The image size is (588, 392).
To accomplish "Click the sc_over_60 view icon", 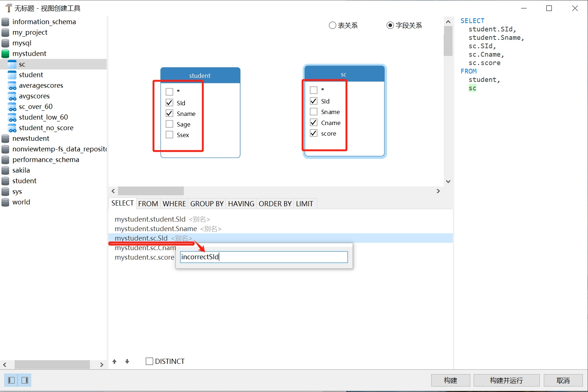I will (x=12, y=107).
